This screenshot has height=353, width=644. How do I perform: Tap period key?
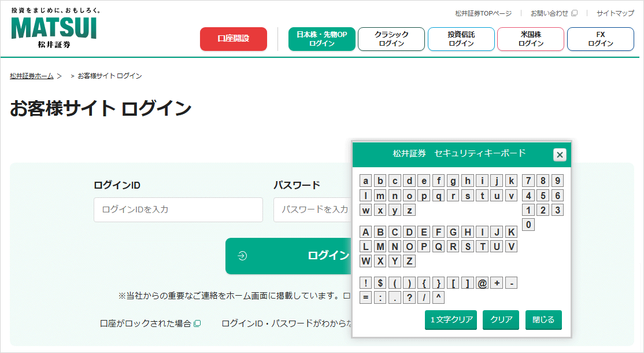395,297
